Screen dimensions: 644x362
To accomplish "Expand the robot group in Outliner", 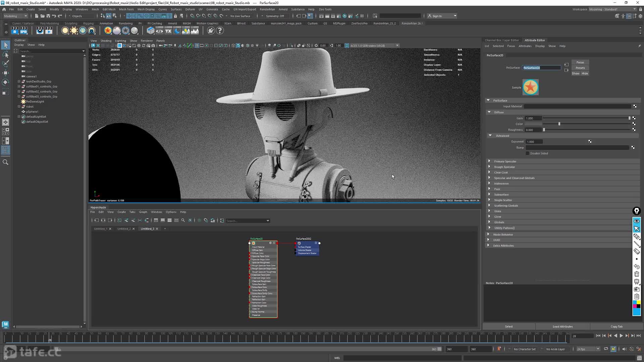I will (x=19, y=107).
